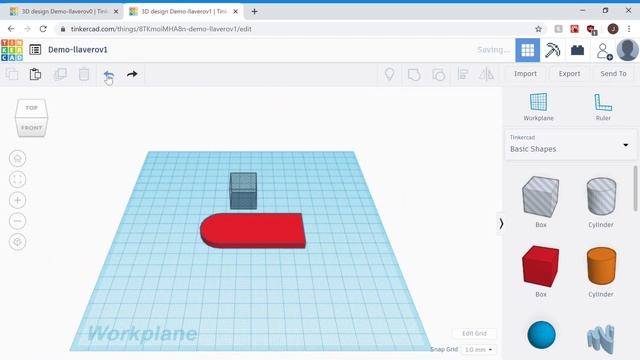Click the shapes panel scrollbar
Screen dimensions: 640x360
(636, 189)
